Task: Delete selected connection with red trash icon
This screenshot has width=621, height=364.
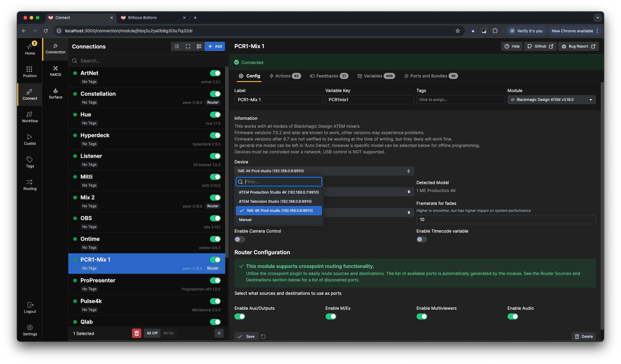Action: pyautogui.click(x=137, y=333)
